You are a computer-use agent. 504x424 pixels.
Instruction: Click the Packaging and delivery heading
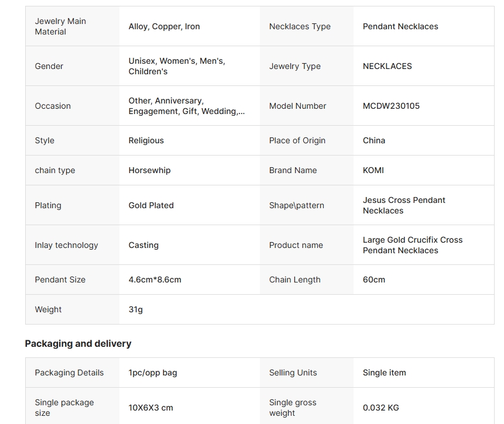pyautogui.click(x=78, y=343)
